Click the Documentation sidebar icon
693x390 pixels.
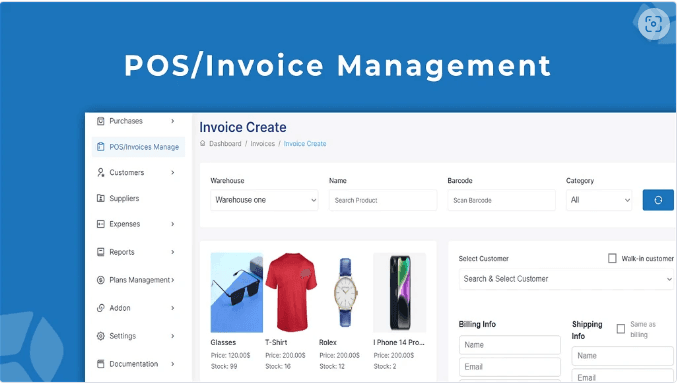101,364
